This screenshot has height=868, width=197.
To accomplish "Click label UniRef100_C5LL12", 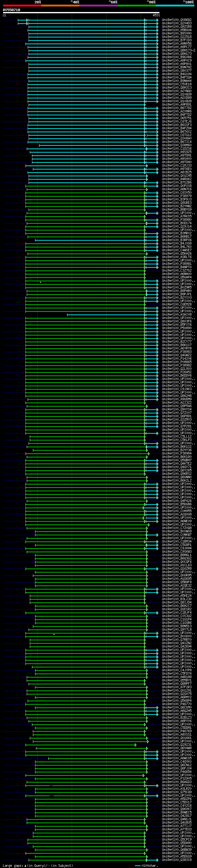I will [x=177, y=437].
